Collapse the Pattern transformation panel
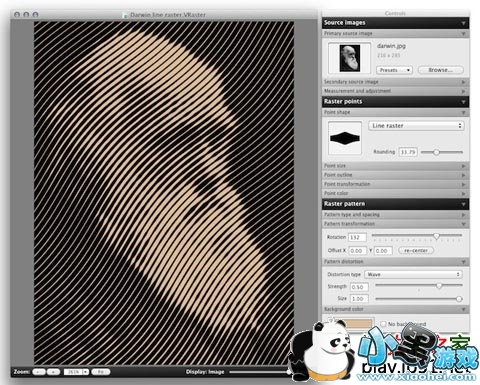480x385 pixels. pos(395,224)
